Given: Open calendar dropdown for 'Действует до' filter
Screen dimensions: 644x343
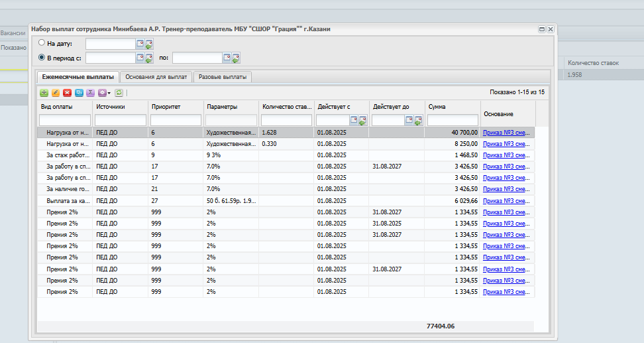Looking at the screenshot, I should [x=409, y=120].
